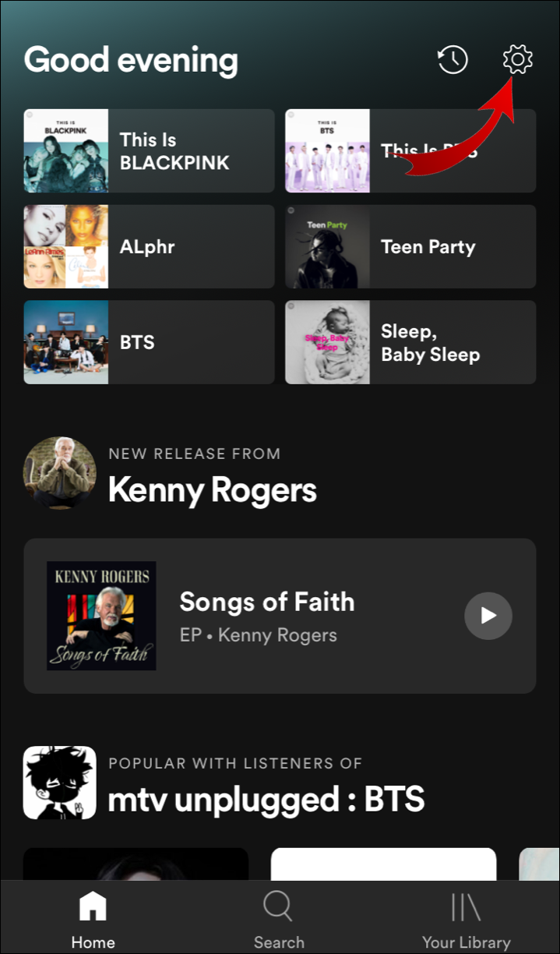Screen dimensions: 560x954
Task: Open the Kenny Rogers artist name link
Action: (212, 490)
